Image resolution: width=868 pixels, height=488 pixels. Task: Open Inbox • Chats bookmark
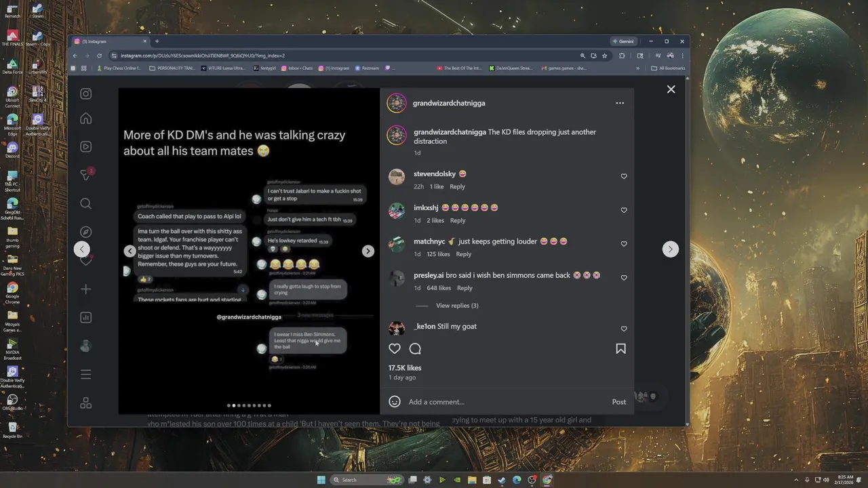pyautogui.click(x=297, y=68)
